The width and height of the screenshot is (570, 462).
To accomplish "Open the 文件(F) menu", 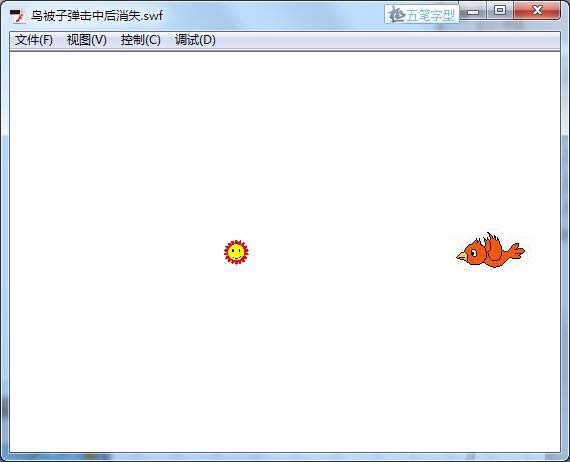I will [x=34, y=40].
